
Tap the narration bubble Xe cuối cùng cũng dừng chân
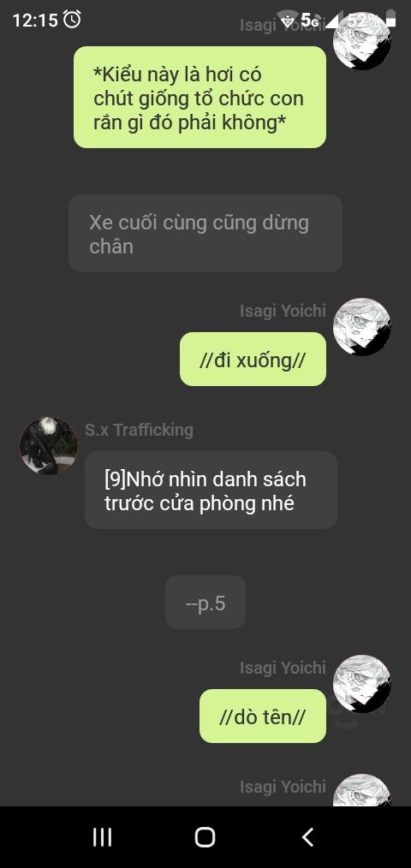click(205, 233)
